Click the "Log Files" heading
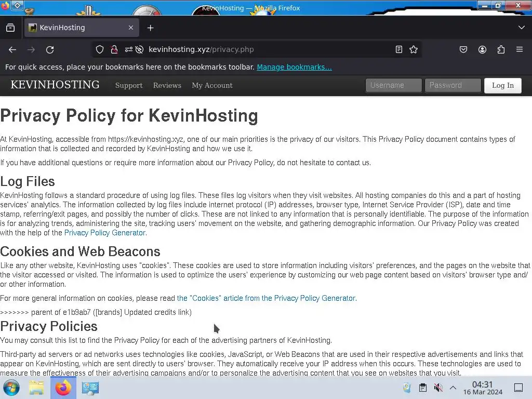Viewport: 532px width, 399px height. coord(28,181)
